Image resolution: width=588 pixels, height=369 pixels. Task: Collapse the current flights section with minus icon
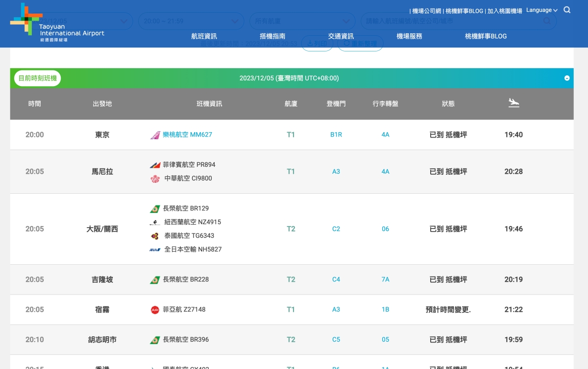tap(567, 78)
